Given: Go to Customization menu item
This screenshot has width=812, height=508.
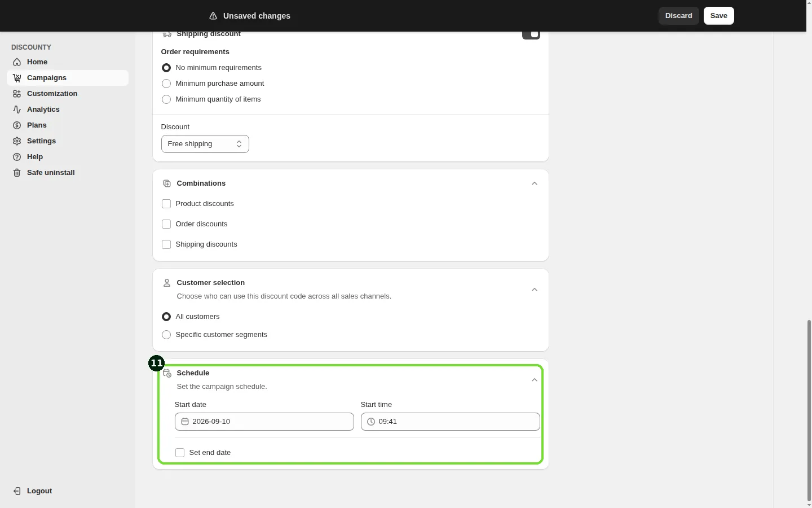Looking at the screenshot, I should 68,94.
